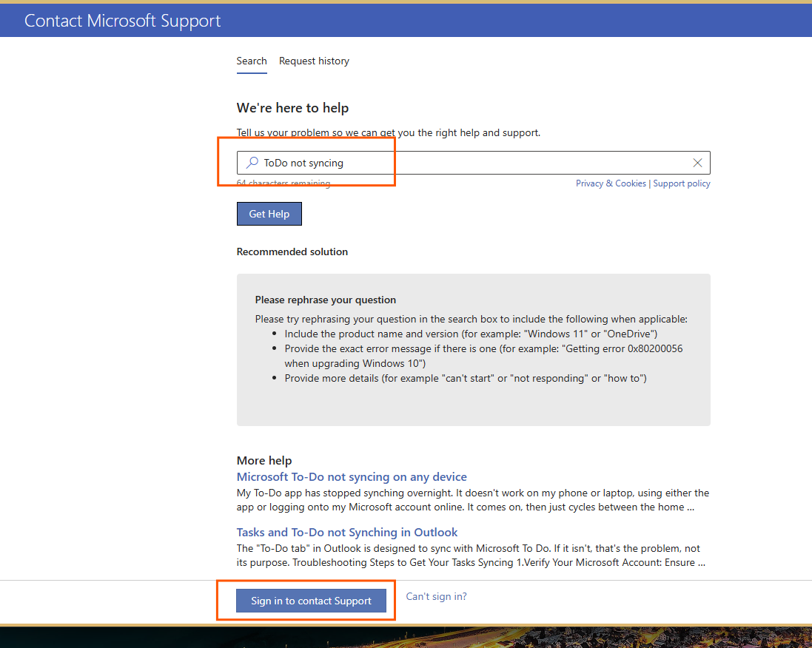Open the Support policy link
The width and height of the screenshot is (812, 648).
click(x=682, y=183)
